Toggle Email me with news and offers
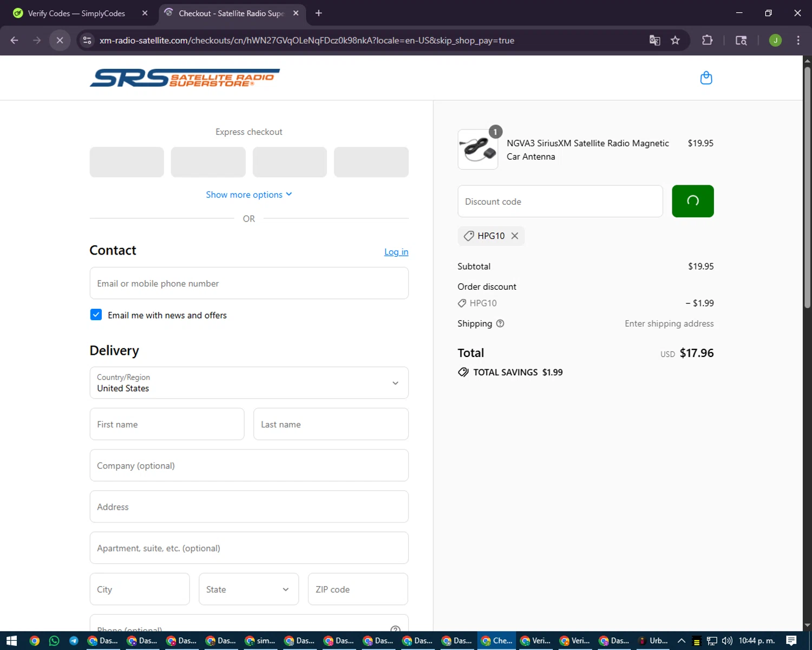Image resolution: width=812 pixels, height=650 pixels. point(96,315)
